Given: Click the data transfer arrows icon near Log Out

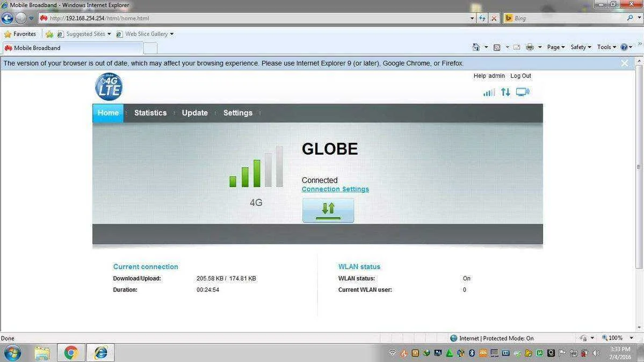Looking at the screenshot, I should (505, 92).
